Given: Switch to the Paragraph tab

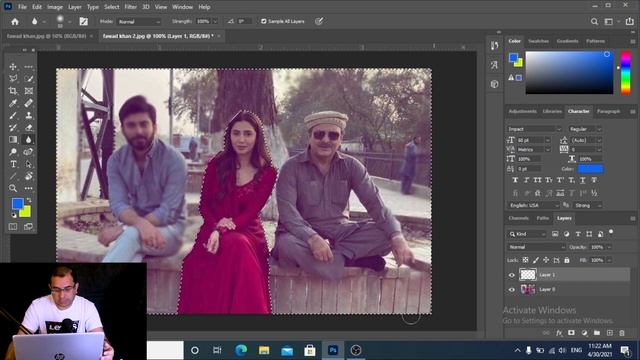Looking at the screenshot, I should pyautogui.click(x=608, y=111).
